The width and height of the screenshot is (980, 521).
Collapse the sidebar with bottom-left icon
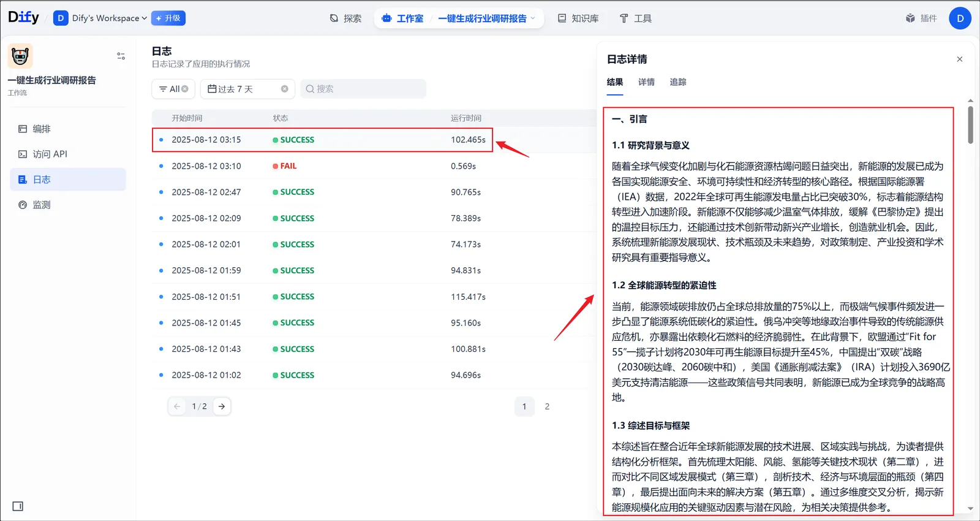click(x=18, y=506)
